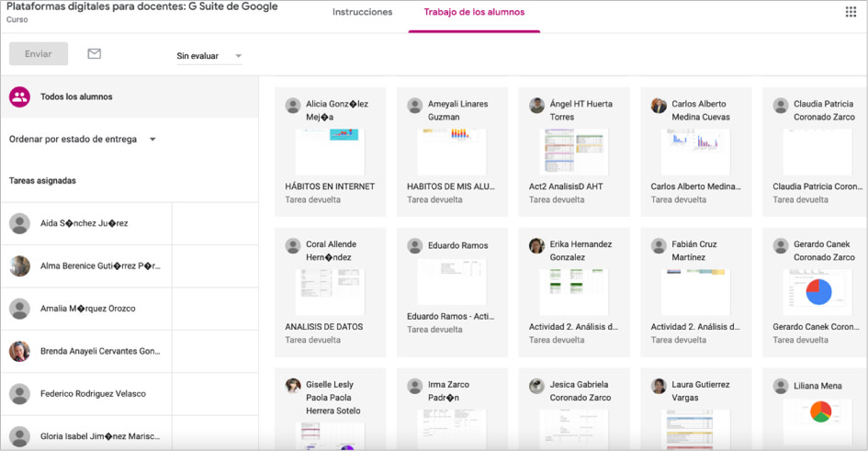
Task: Click the Enviar button
Action: click(39, 53)
